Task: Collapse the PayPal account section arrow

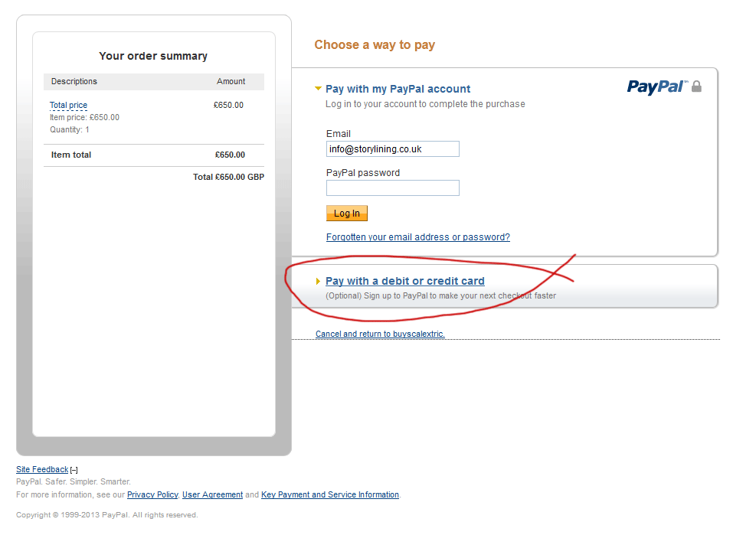Action: click(319, 89)
